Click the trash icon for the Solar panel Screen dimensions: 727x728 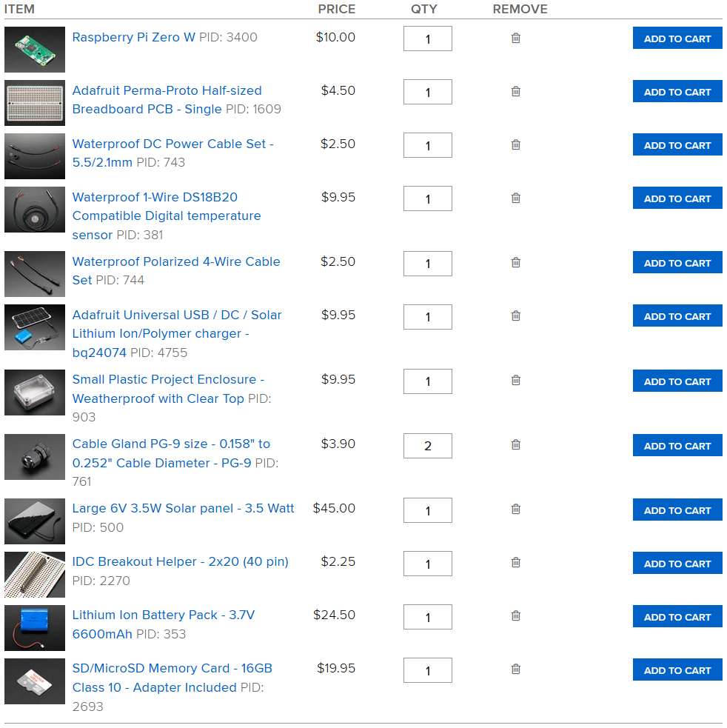coord(515,509)
